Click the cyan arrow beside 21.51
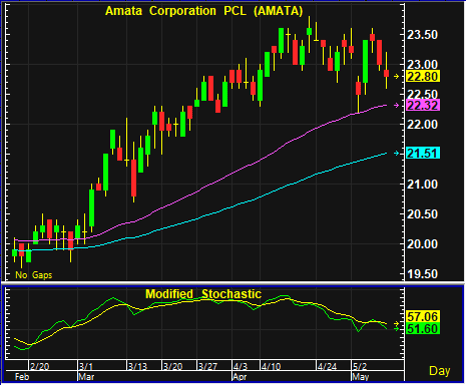Screen dimensions: 466x385 tap(396, 153)
